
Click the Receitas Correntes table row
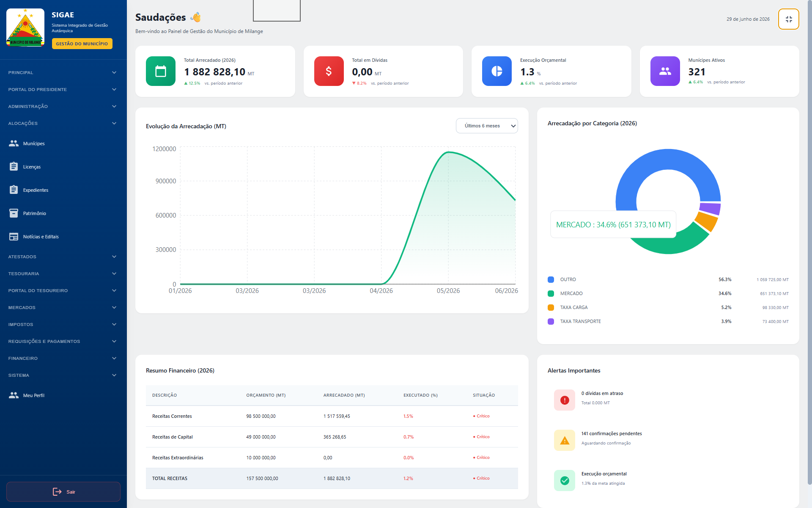pyautogui.click(x=332, y=416)
